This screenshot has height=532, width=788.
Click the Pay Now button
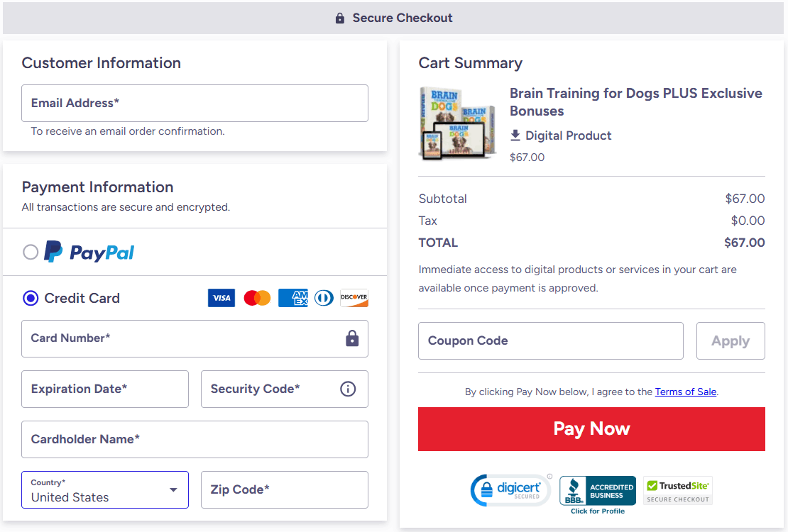(591, 428)
